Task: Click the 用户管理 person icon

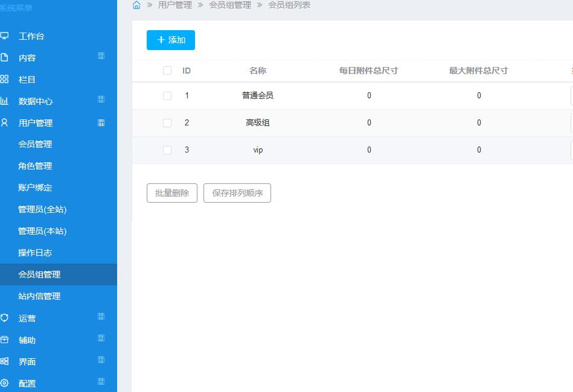Action: [5, 123]
